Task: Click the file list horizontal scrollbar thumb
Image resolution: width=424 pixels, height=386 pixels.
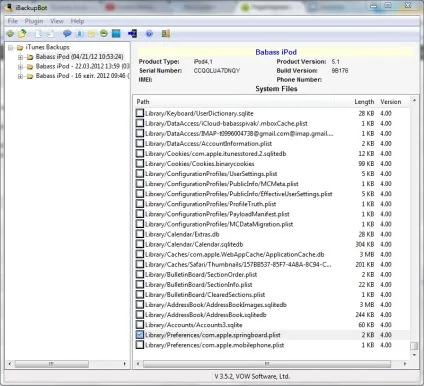Action: point(267,364)
